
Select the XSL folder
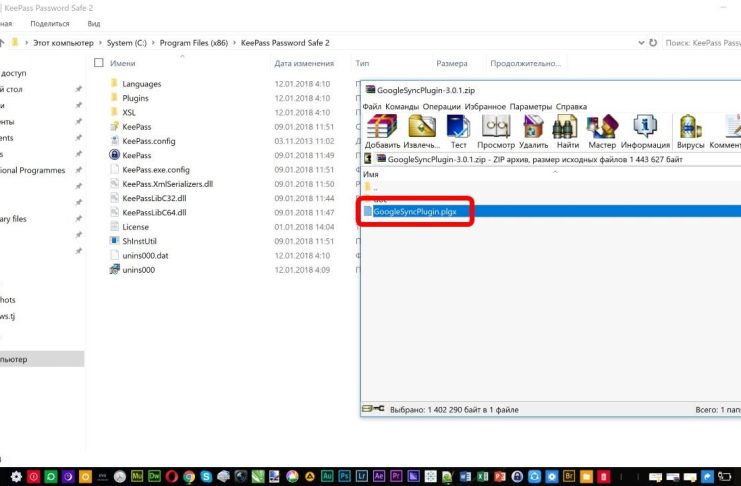pyautogui.click(x=129, y=112)
